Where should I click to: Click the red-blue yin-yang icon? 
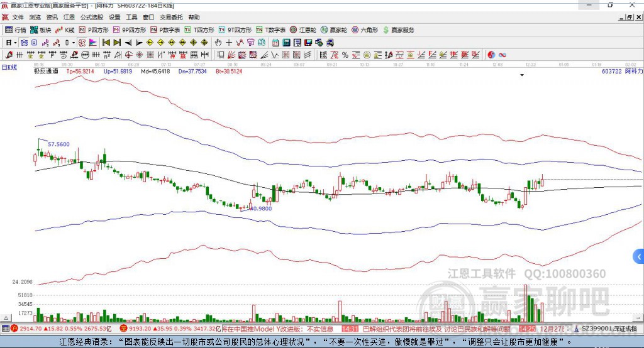point(491,55)
